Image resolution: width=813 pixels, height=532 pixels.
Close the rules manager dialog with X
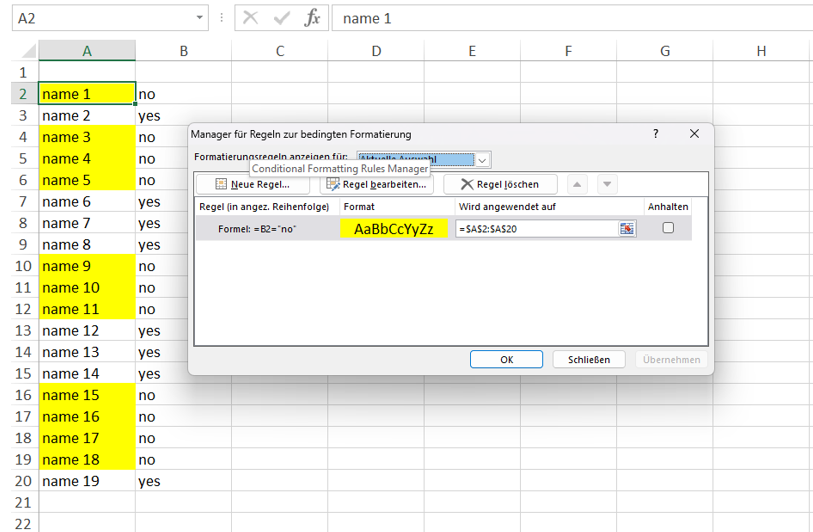694,134
